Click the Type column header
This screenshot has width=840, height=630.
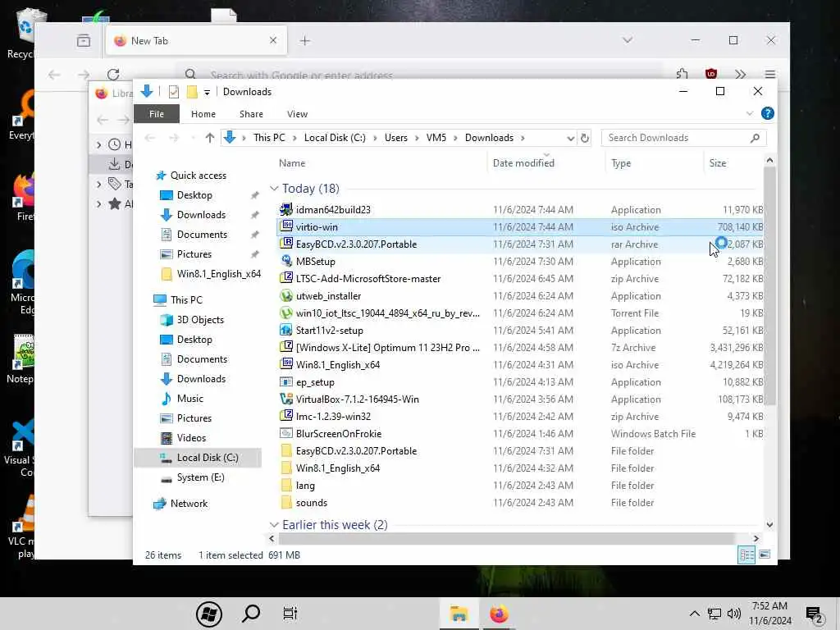point(654,163)
